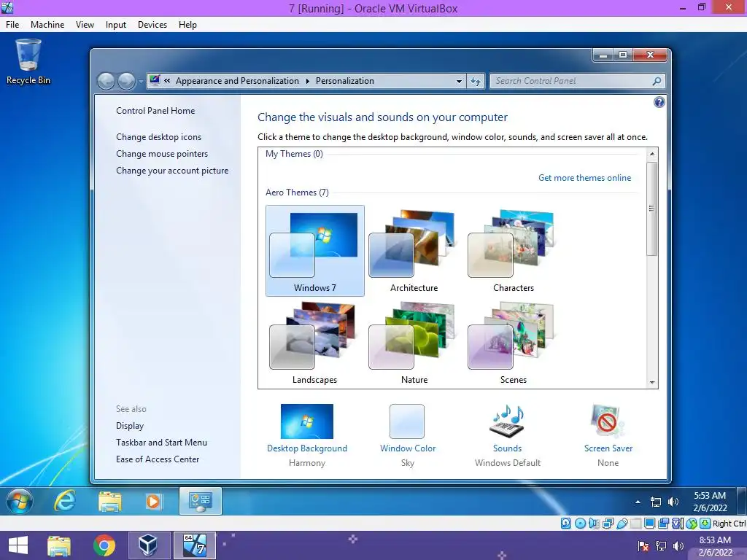Click host network tray icon
Image resolution: width=747 pixels, height=560 pixels.
click(661, 545)
